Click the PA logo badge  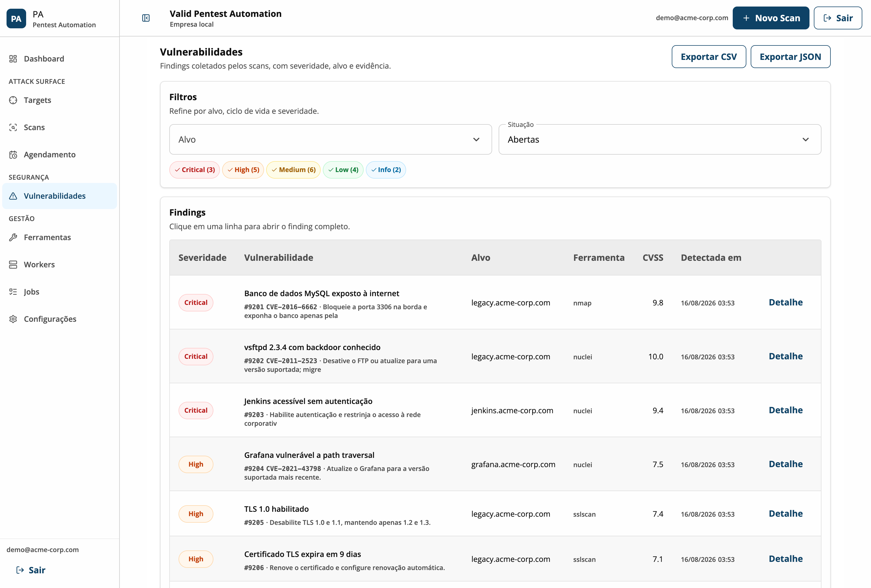(x=16, y=18)
